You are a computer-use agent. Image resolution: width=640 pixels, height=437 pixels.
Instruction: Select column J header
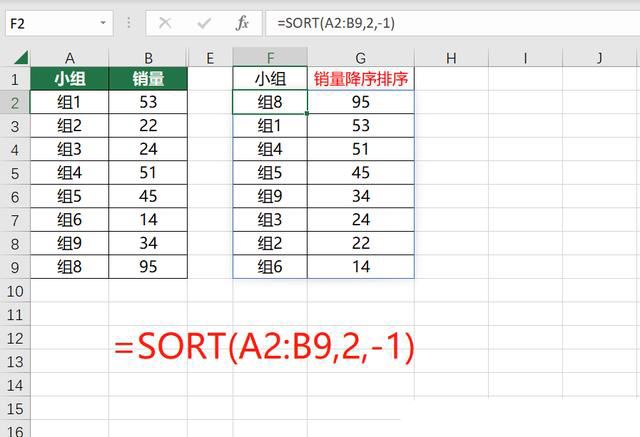coord(600,58)
